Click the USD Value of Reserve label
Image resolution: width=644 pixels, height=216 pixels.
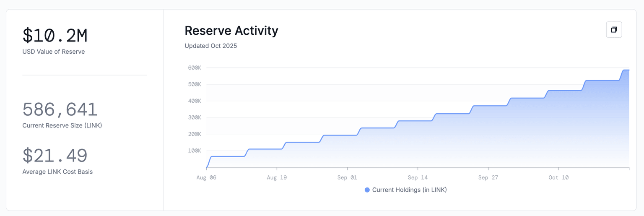(54, 52)
